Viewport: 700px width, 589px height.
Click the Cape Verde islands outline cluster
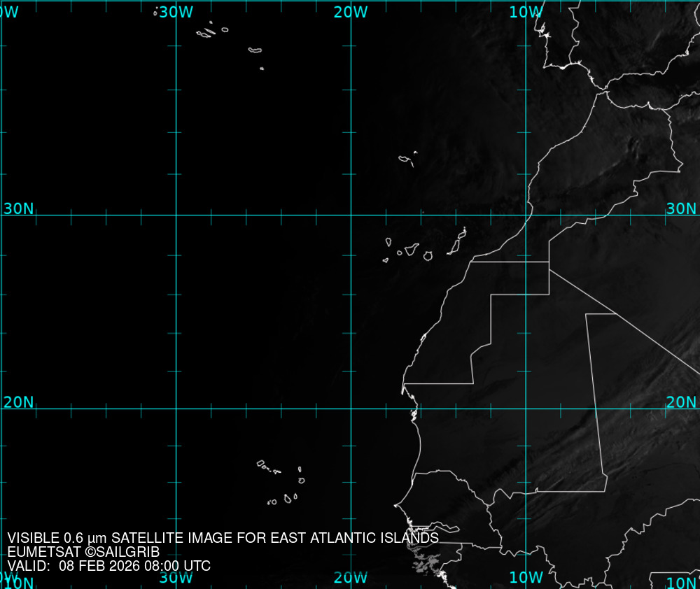[x=283, y=483]
